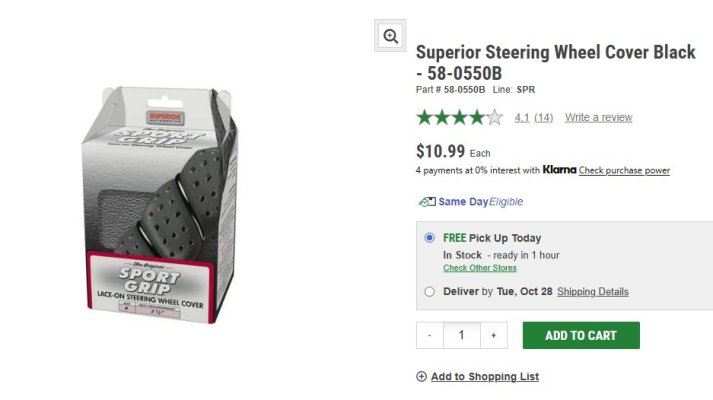This screenshot has width=713, height=400.
Task: Open the (14) reviews count link
Action: coord(543,118)
